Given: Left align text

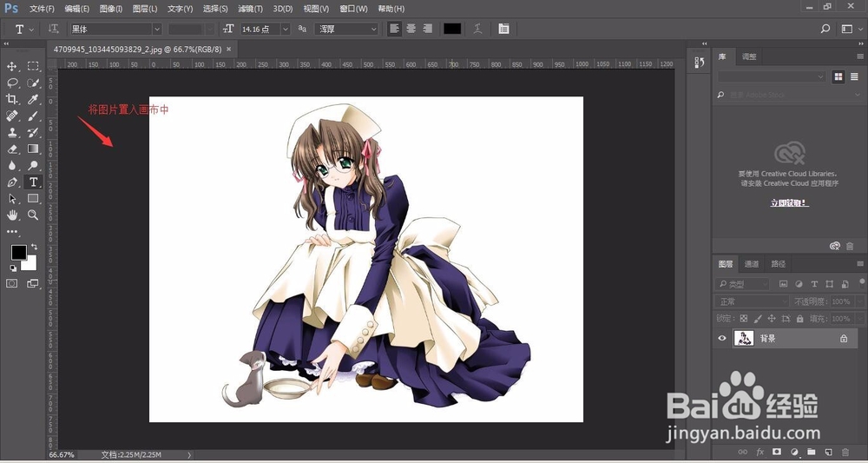Looking at the screenshot, I should [x=394, y=29].
